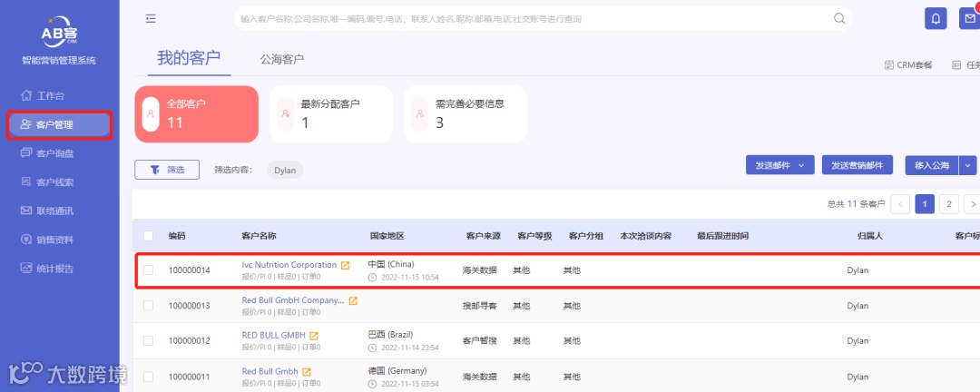Open the notification bell
The image size is (980, 392).
pos(935,19)
